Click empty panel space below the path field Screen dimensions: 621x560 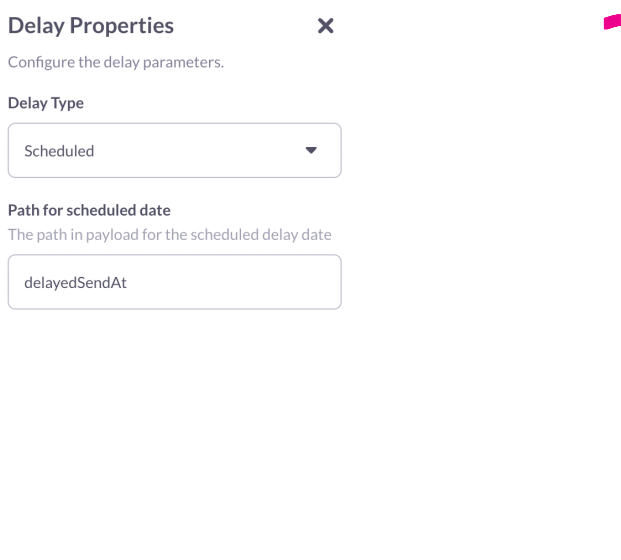174,430
